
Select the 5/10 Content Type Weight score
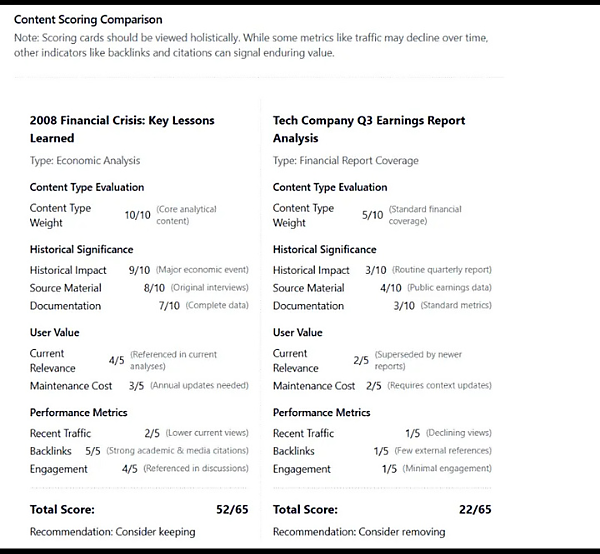372,215
